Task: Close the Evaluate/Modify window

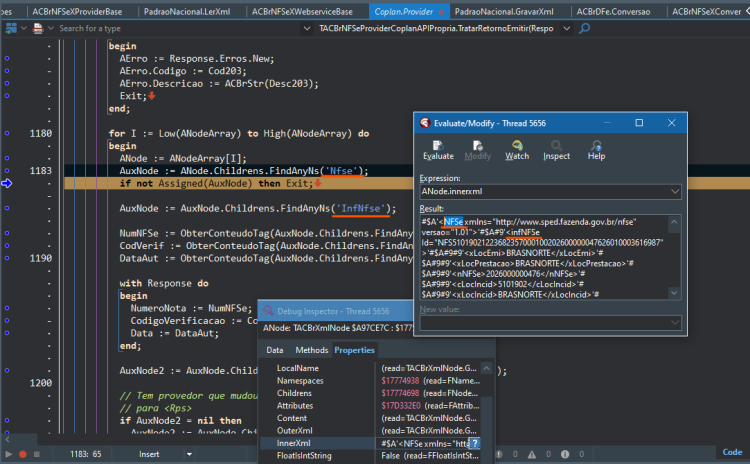Action: (x=671, y=123)
